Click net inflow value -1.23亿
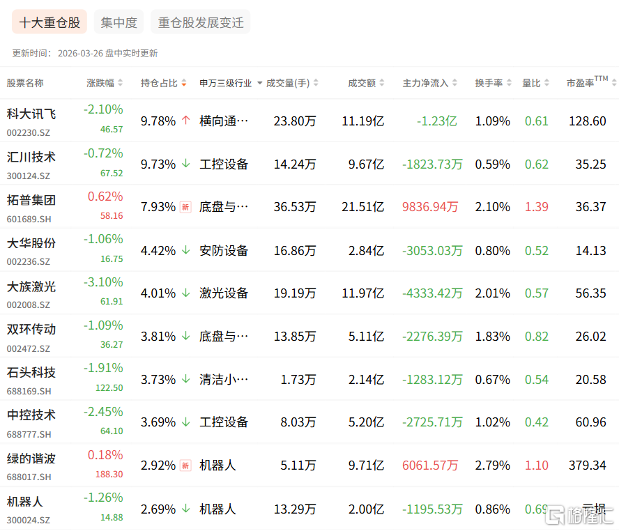620x532 pixels. (x=437, y=121)
